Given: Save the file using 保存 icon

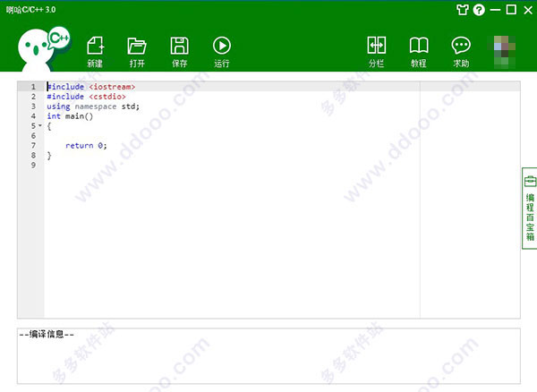Looking at the screenshot, I should [x=180, y=51].
